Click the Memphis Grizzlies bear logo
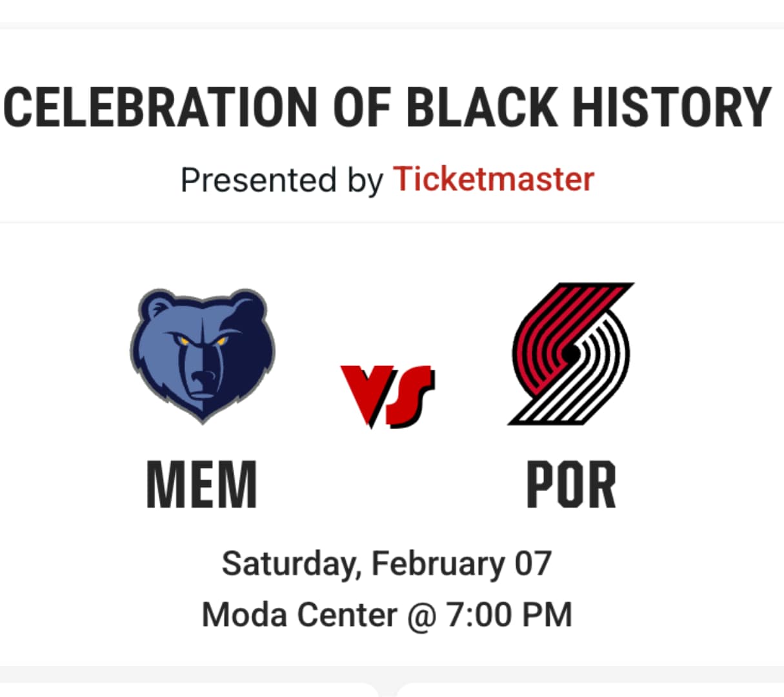Screen dimensions: 784x697 click(202, 356)
